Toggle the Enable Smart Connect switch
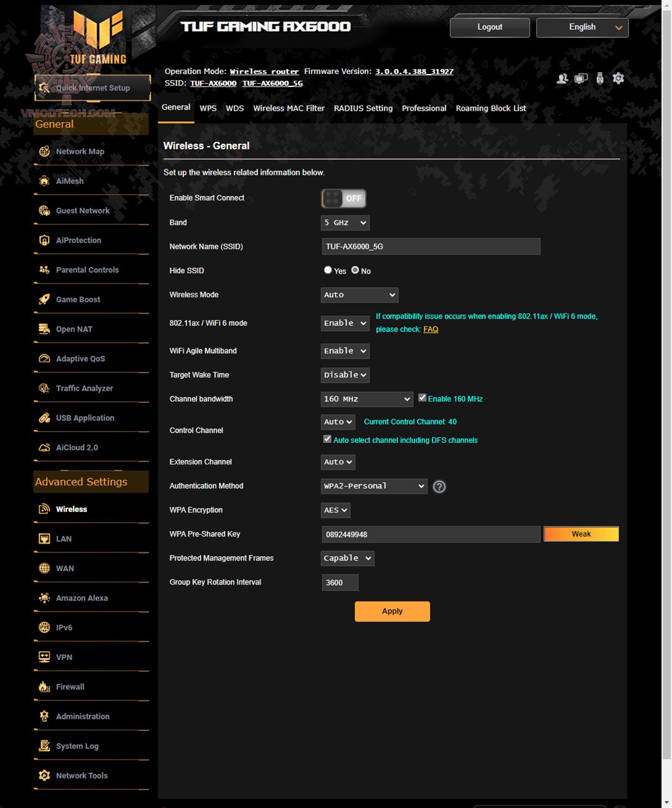This screenshot has width=672, height=808. (x=343, y=198)
